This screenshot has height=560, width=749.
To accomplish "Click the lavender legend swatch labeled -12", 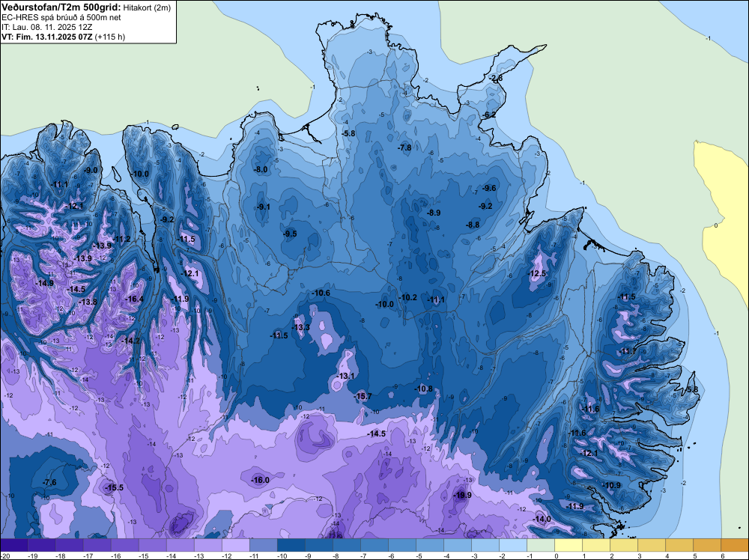I will click(x=235, y=545).
